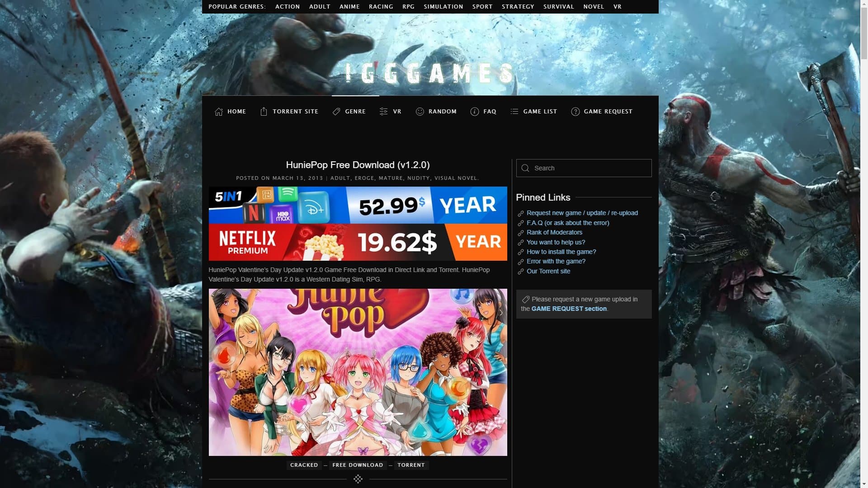Click the MATURE category under the title
Viewport: 868px width, 488px height.
coord(391,178)
